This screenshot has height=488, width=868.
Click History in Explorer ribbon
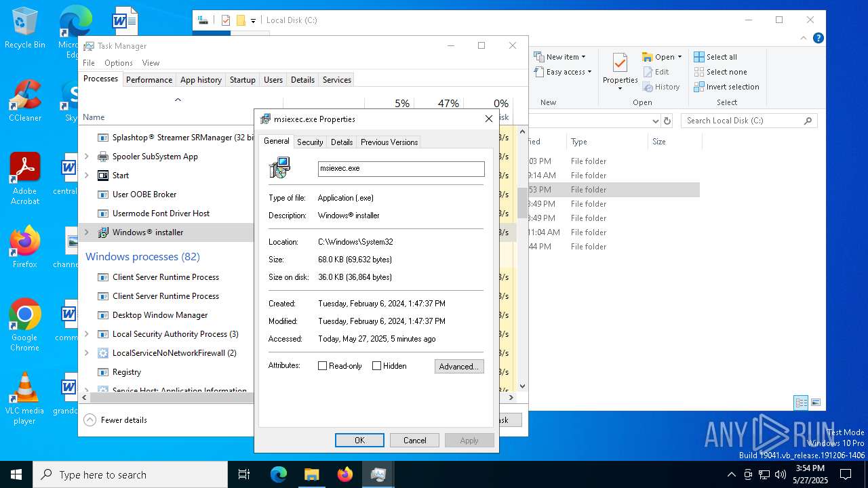coord(660,87)
